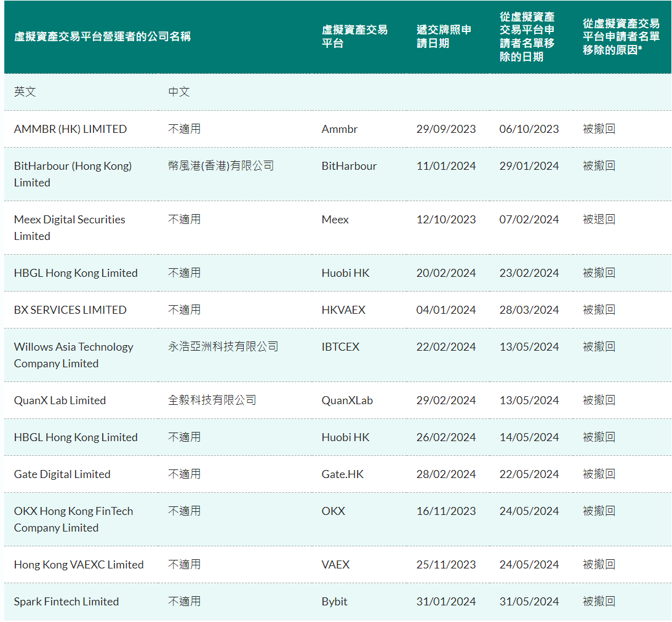The width and height of the screenshot is (672, 622).
Task: Select the 永浩亞洲科技有限公司 Chinese name
Action: pyautogui.click(x=223, y=347)
